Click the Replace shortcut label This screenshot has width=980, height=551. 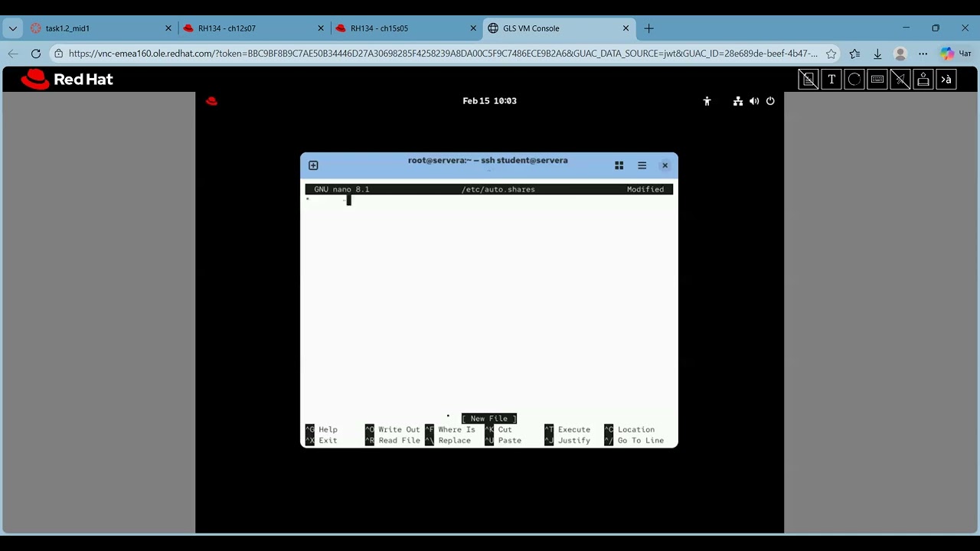(454, 440)
